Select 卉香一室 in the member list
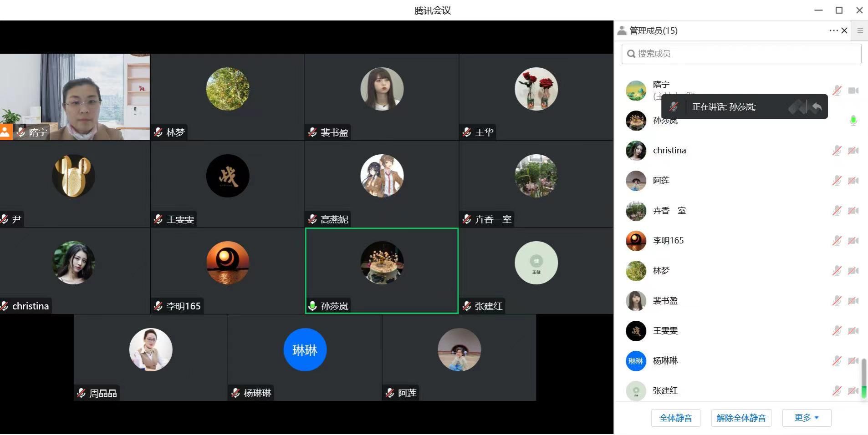Image resolution: width=868 pixels, height=435 pixels. pyautogui.click(x=669, y=211)
